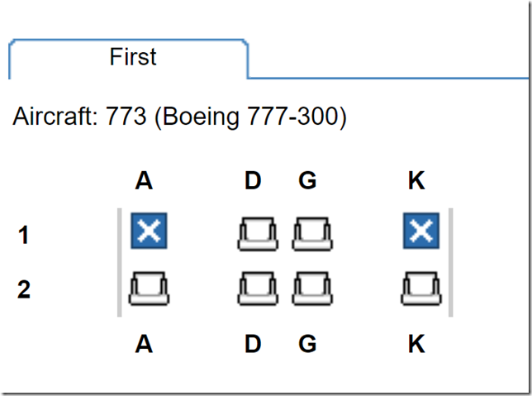Pick seat 2D in row 2
Image resolution: width=532 pixels, height=396 pixels.
tap(258, 289)
